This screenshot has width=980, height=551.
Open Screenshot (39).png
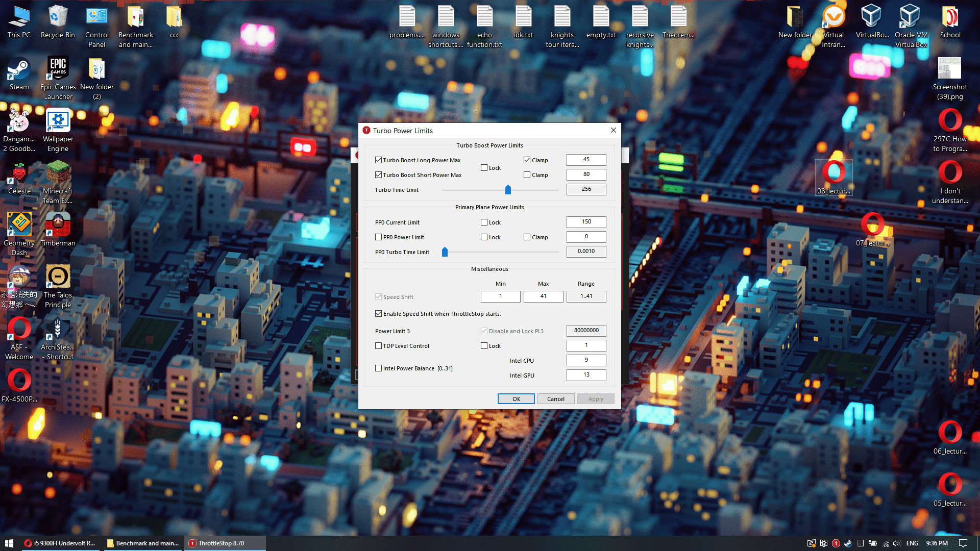(950, 69)
